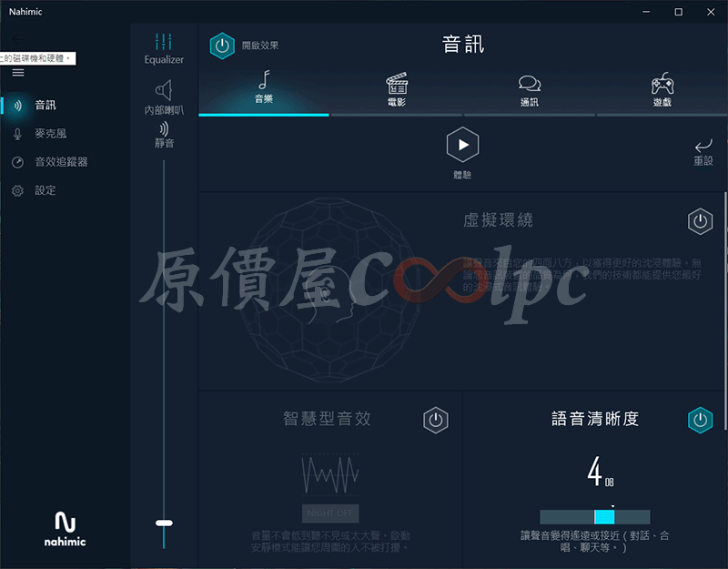Image resolution: width=728 pixels, height=569 pixels.
Task: Click the volume slider handle
Action: [164, 523]
